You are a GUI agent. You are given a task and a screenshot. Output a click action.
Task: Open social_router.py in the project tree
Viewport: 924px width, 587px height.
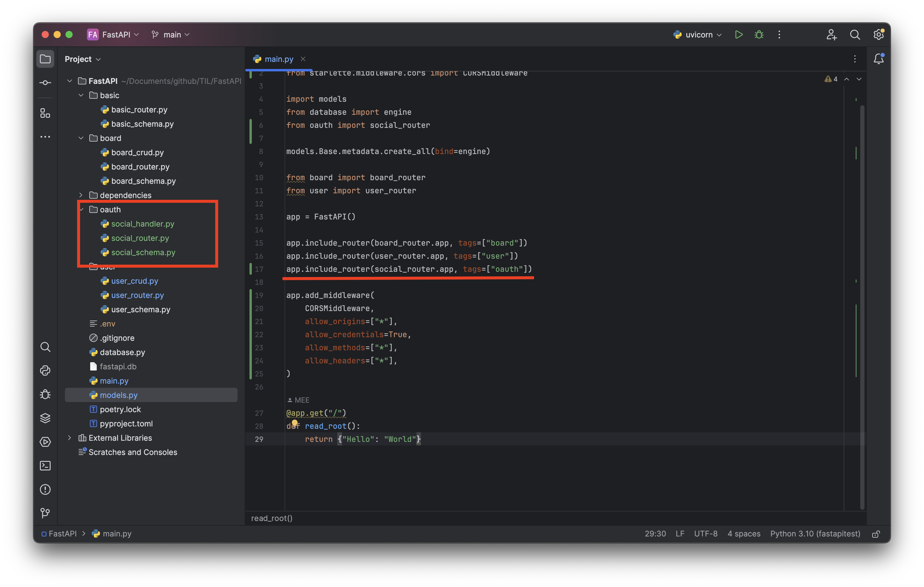point(140,238)
